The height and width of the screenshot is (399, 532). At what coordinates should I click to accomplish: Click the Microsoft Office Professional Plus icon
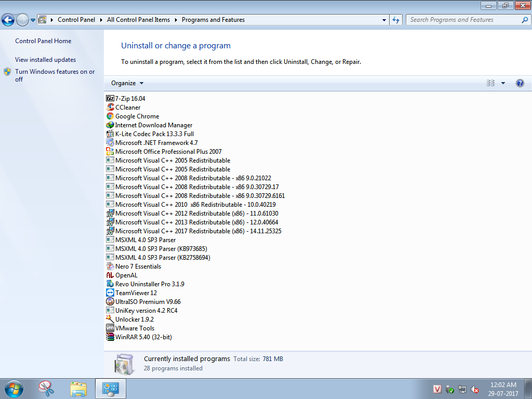110,151
